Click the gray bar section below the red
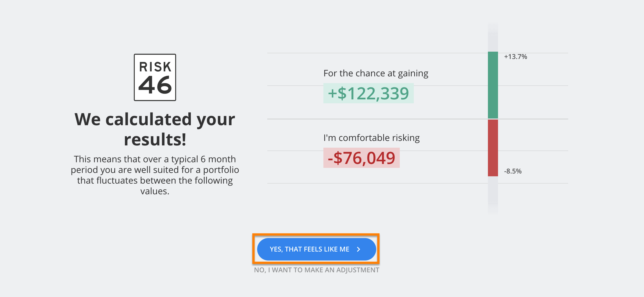Screen dimensions: 644x297 (493, 194)
